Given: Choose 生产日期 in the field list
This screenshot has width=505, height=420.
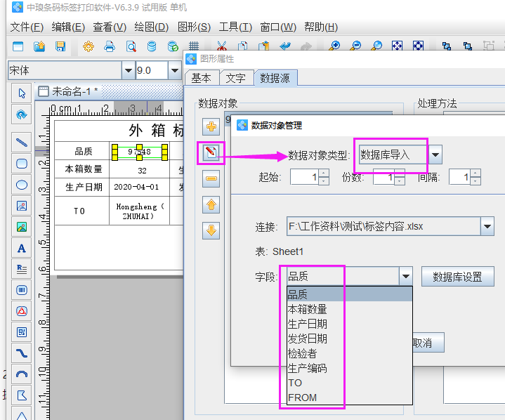Looking at the screenshot, I should pyautogui.click(x=350, y=324).
